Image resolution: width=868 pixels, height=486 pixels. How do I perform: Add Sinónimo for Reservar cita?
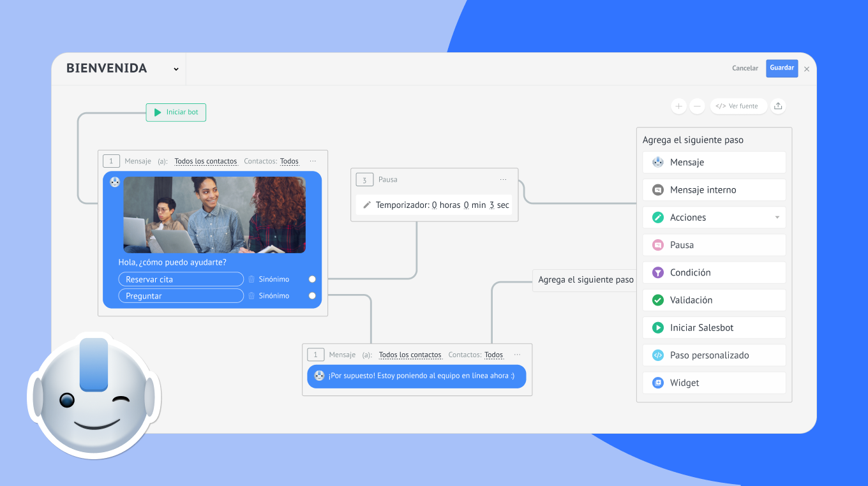point(274,279)
